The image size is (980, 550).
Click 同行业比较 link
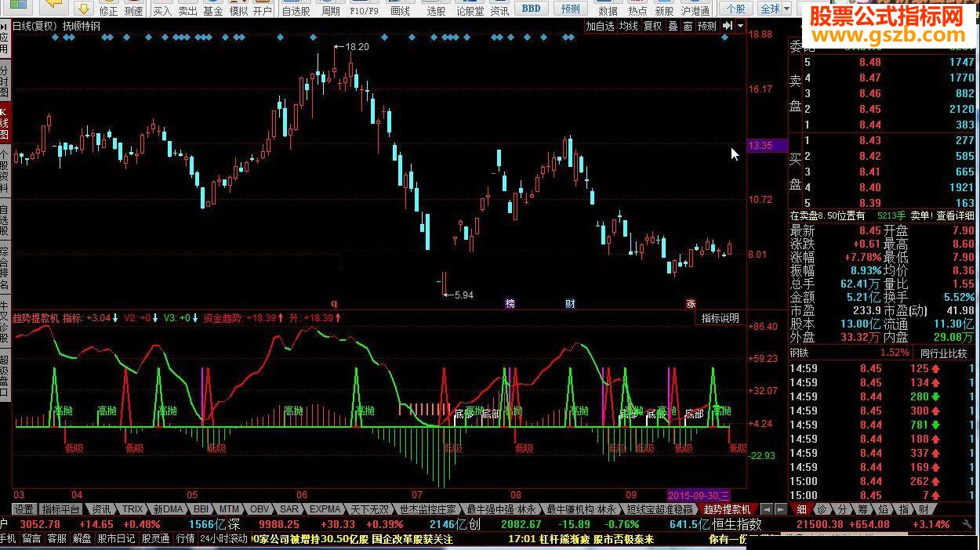pos(943,353)
